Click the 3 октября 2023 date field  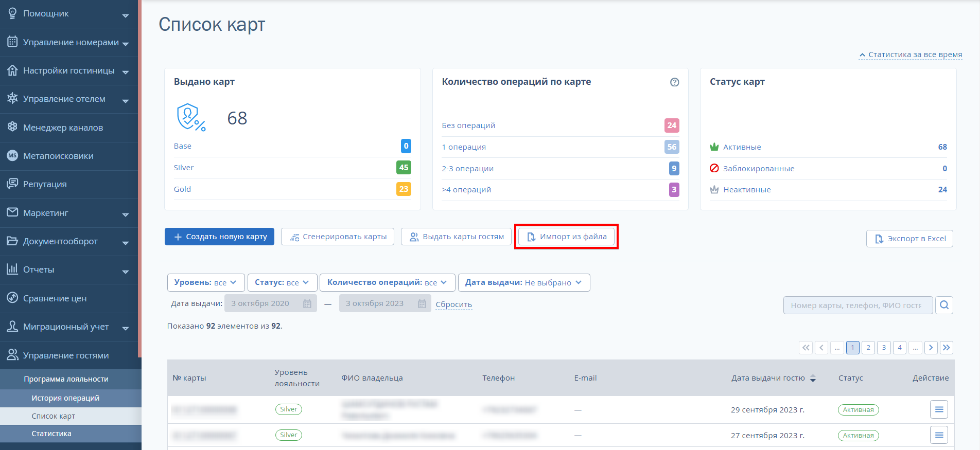(385, 303)
